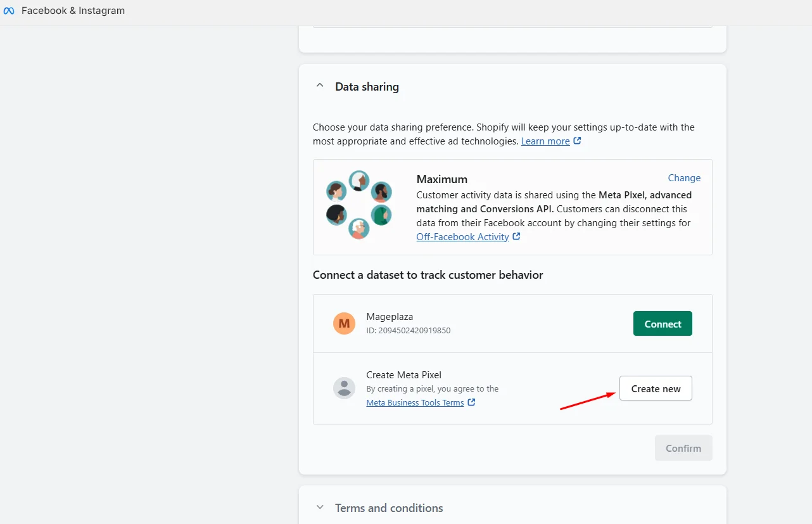Click the Confirm button

tap(683, 448)
